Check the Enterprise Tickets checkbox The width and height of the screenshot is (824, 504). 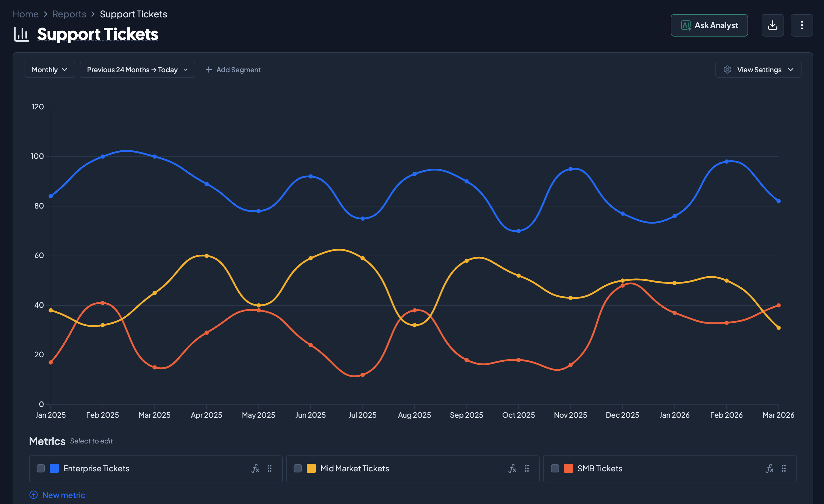tap(41, 469)
